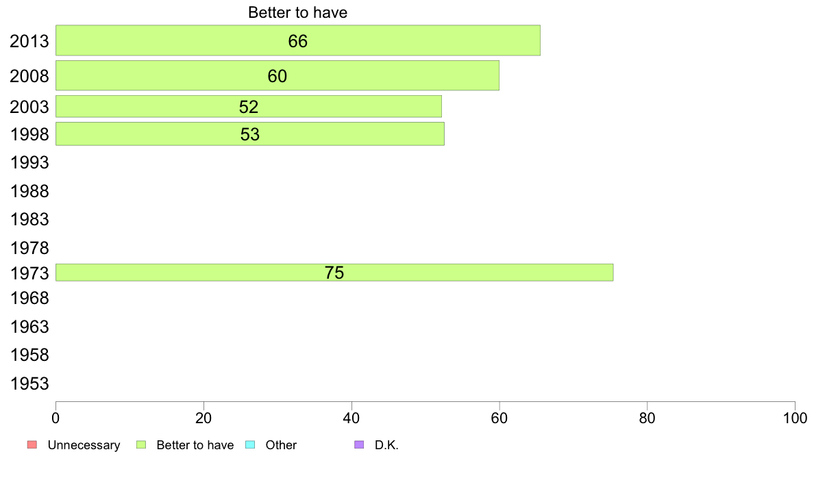Select the 2003 bar showing 52

[249, 106]
